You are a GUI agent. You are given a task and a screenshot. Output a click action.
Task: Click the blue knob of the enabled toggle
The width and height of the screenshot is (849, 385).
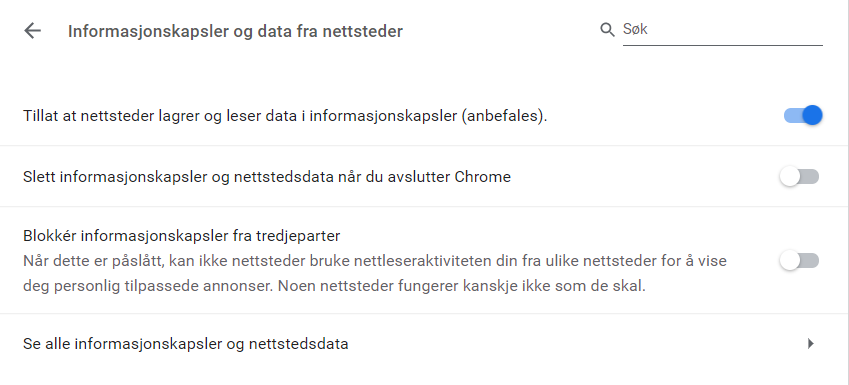pyautogui.click(x=812, y=115)
